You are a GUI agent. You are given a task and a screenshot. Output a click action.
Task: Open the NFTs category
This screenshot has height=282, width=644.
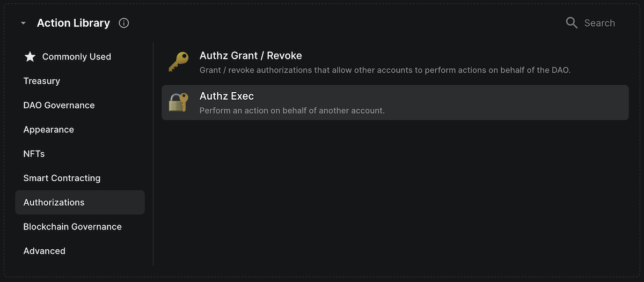click(x=34, y=154)
